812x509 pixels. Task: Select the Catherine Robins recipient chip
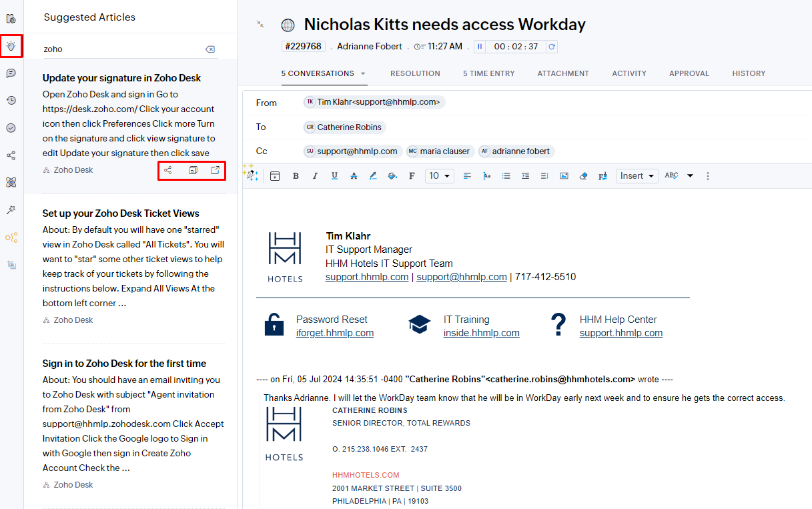[345, 127]
